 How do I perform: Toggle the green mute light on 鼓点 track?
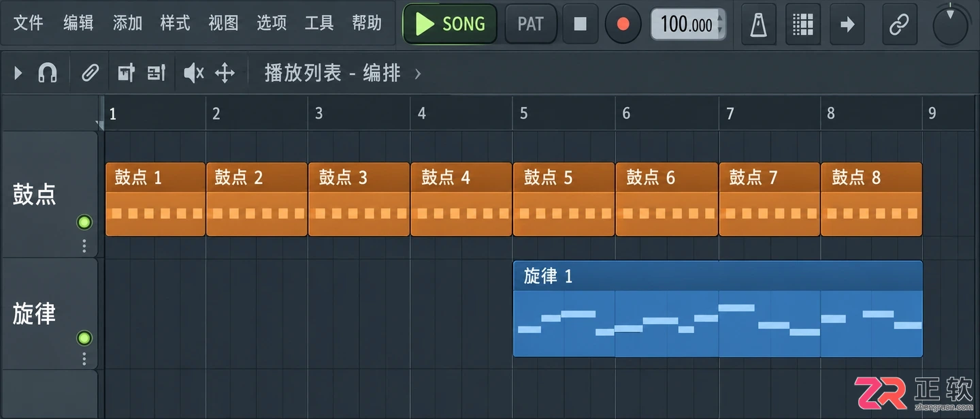(x=84, y=222)
